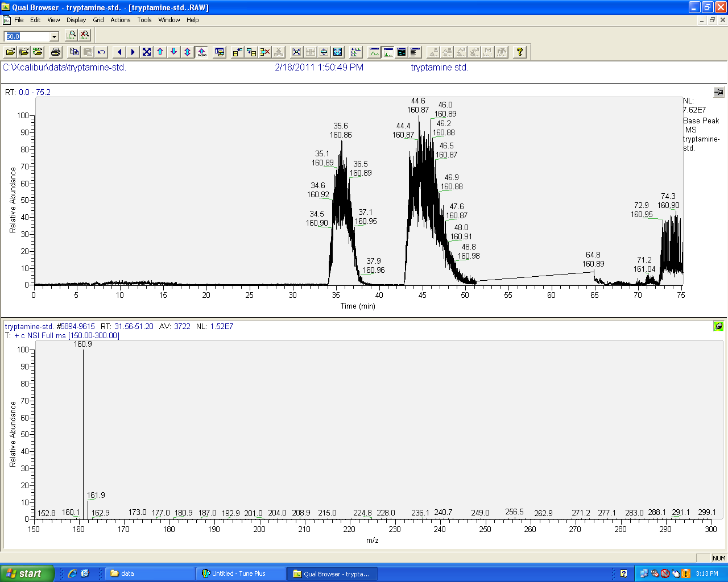Open the Grid menu
The width and height of the screenshot is (728, 582).
pos(98,20)
